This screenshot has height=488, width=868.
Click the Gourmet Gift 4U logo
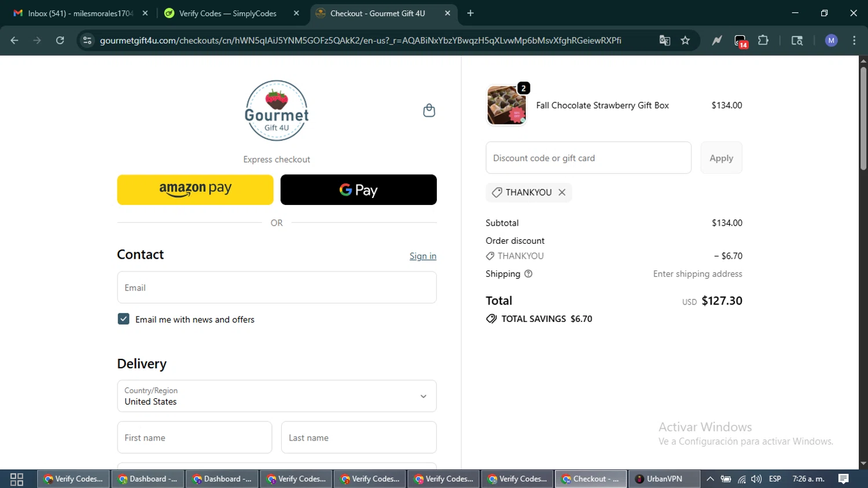277,111
